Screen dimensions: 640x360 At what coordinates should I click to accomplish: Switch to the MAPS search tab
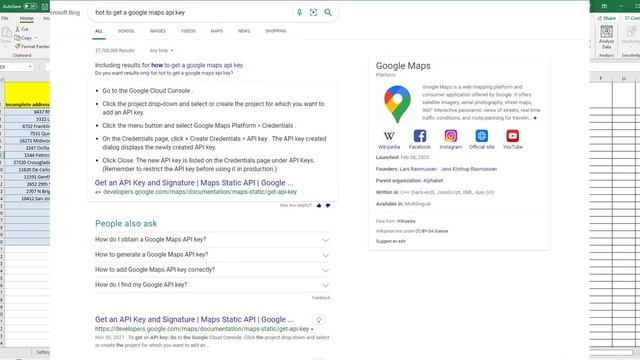(217, 31)
